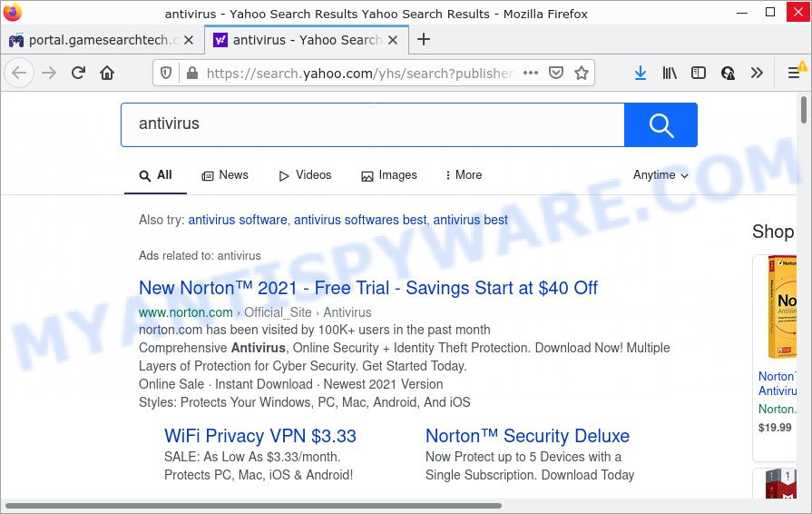The image size is (812, 514).
Task: Reload the current page
Action: [78, 73]
